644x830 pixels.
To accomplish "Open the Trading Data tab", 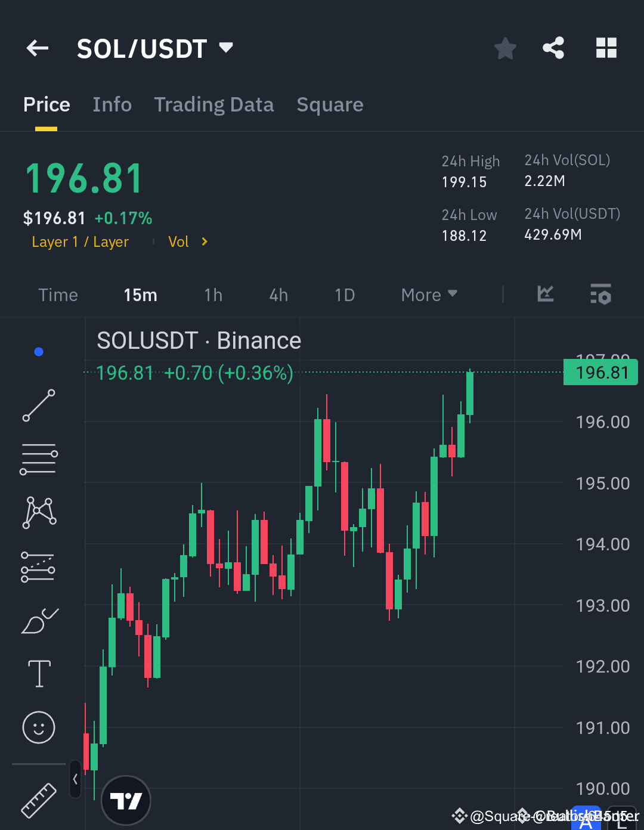I will click(213, 104).
